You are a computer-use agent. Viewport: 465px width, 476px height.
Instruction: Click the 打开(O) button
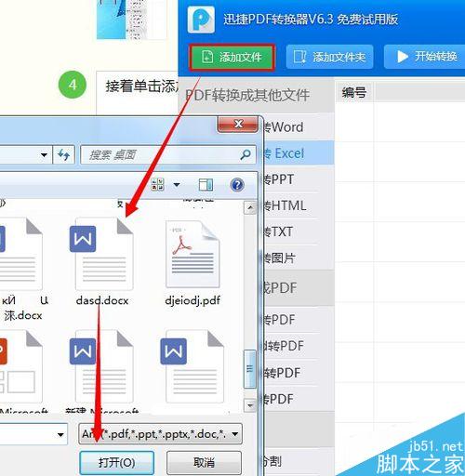click(117, 463)
